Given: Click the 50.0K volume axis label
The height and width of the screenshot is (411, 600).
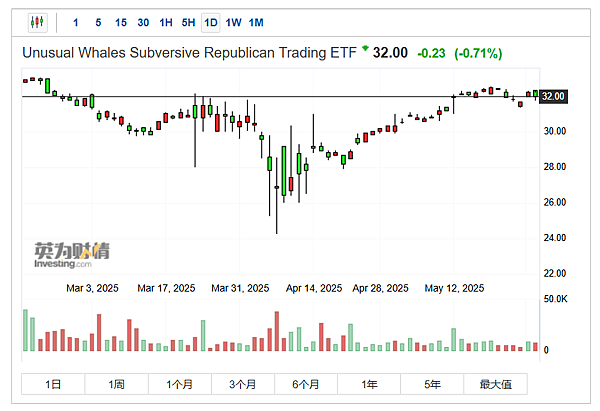Looking at the screenshot, I should pos(555,299).
